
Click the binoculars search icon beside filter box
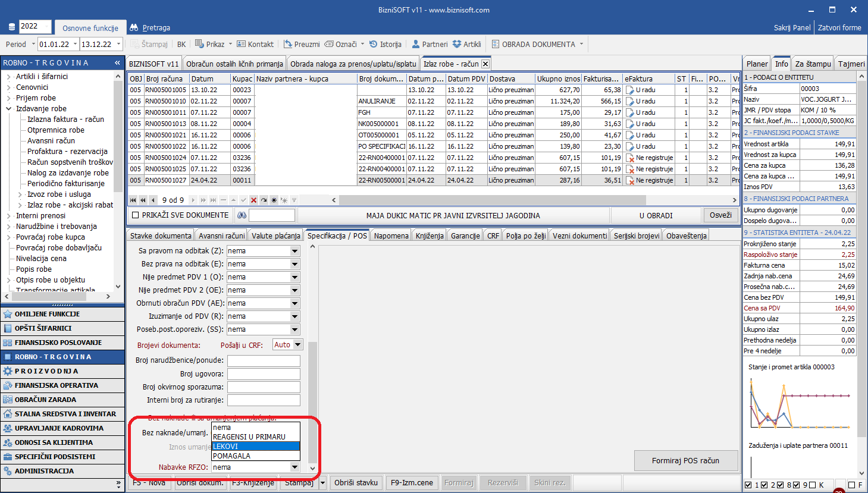point(242,215)
